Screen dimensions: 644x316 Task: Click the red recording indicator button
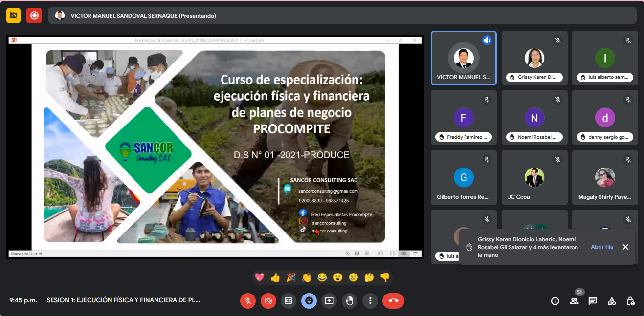click(34, 15)
